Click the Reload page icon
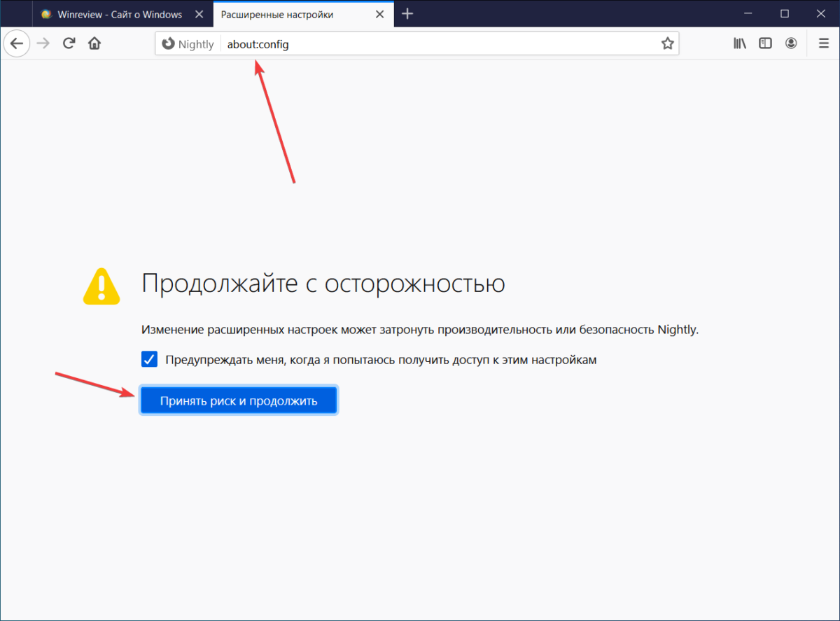840x621 pixels. pos(69,43)
